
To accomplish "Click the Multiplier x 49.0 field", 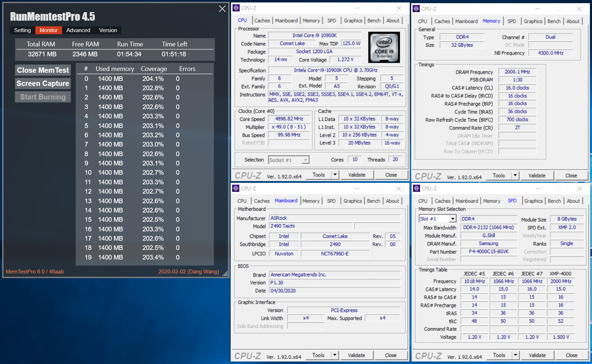I will point(289,127).
